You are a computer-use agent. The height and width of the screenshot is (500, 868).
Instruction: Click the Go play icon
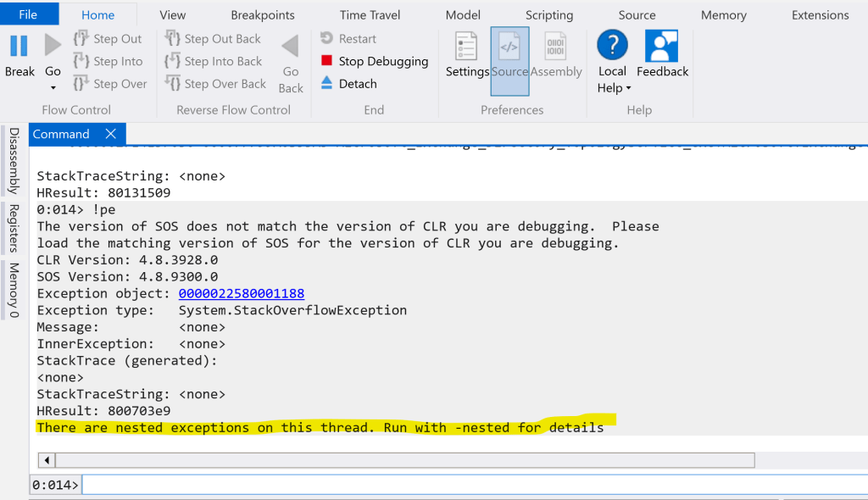click(x=53, y=46)
